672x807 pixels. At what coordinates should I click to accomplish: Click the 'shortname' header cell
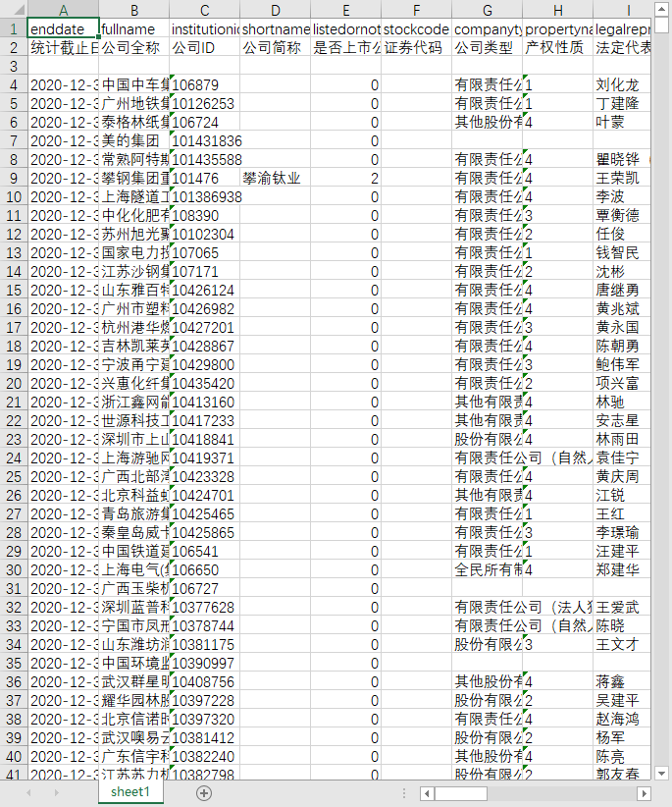click(275, 28)
